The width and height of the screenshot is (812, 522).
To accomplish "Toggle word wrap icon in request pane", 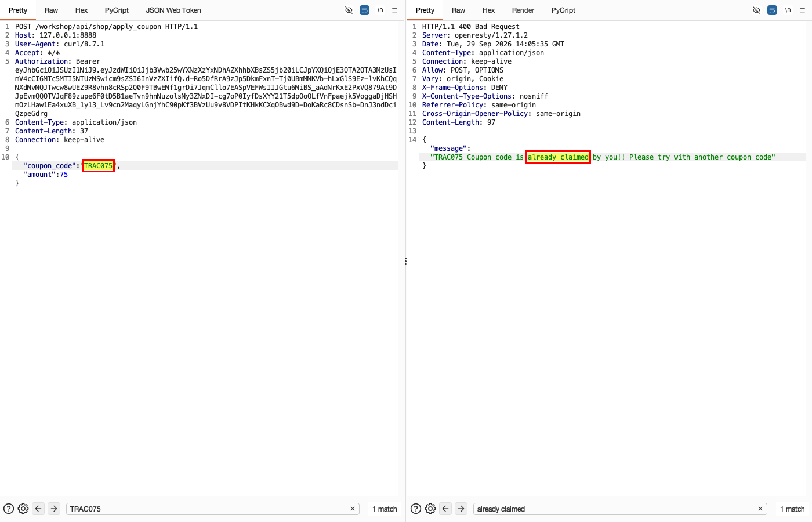I will coord(364,10).
